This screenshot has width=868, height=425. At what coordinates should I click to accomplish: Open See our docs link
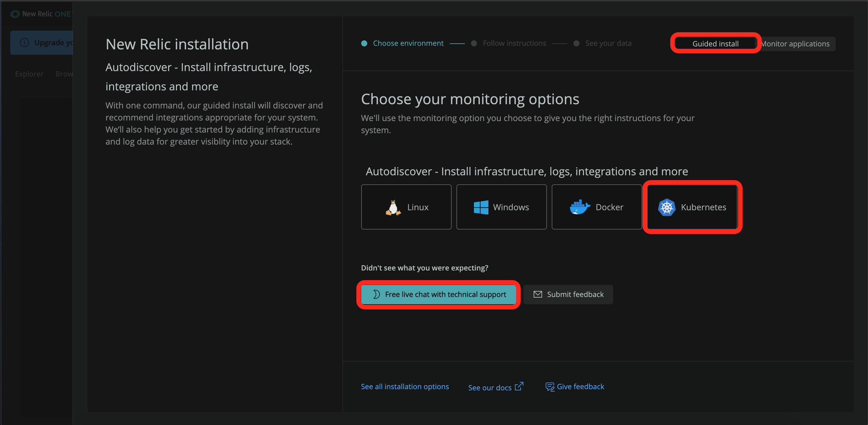(496, 387)
